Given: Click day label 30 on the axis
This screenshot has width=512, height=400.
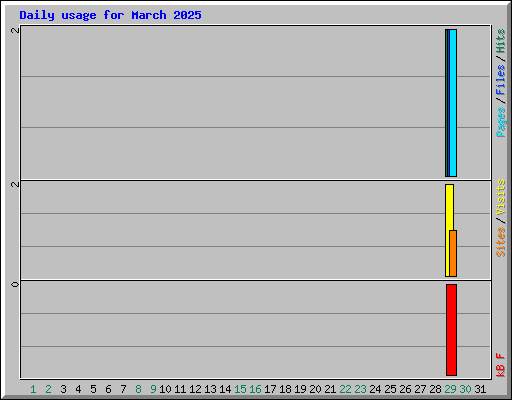Looking at the screenshot, I should pyautogui.click(x=465, y=389).
